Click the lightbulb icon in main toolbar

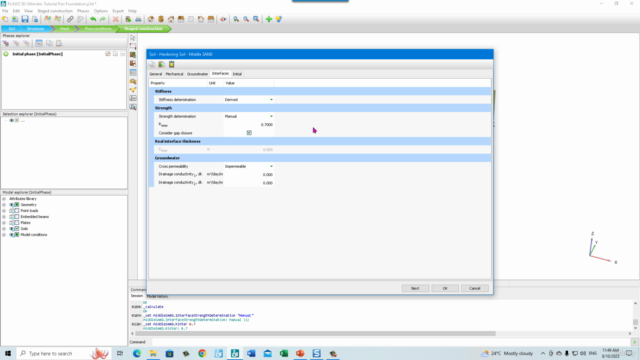[x=279, y=19]
